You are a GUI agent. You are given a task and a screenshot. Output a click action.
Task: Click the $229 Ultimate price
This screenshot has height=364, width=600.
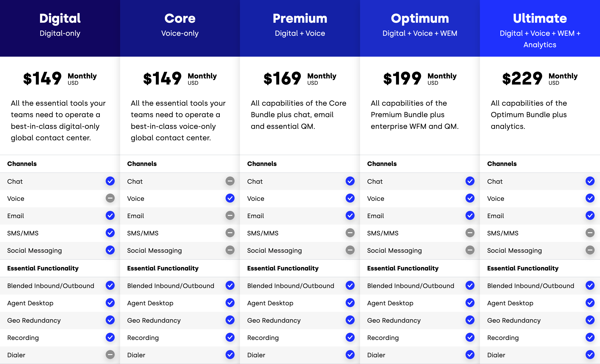(x=522, y=78)
